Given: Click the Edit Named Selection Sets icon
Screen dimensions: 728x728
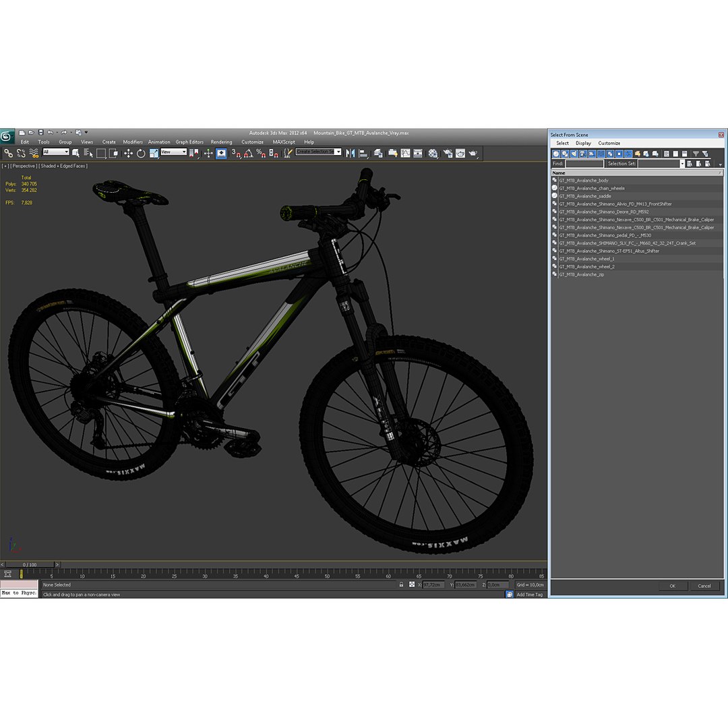Looking at the screenshot, I should pyautogui.click(x=289, y=153).
